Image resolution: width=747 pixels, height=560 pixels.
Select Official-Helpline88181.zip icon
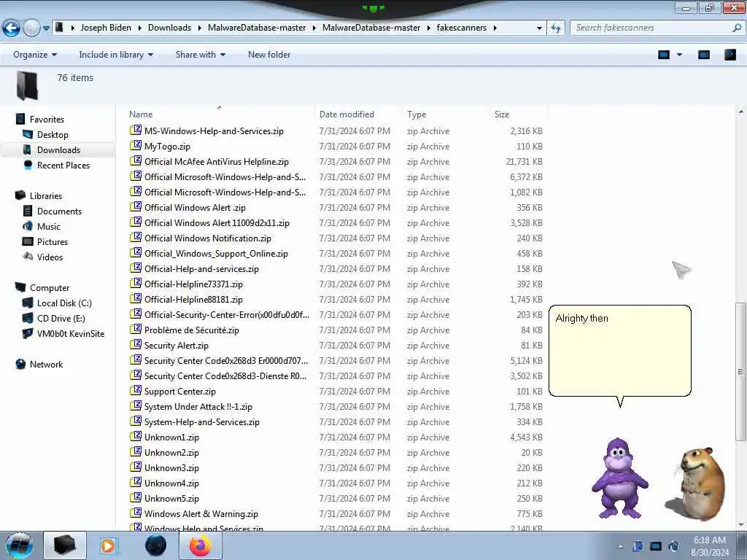click(x=136, y=298)
